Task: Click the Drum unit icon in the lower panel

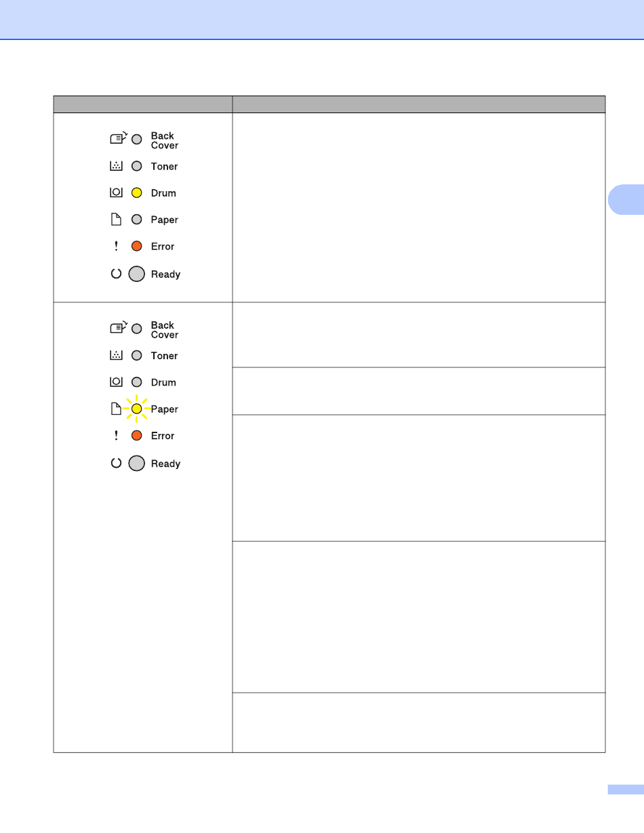Action: pos(116,382)
